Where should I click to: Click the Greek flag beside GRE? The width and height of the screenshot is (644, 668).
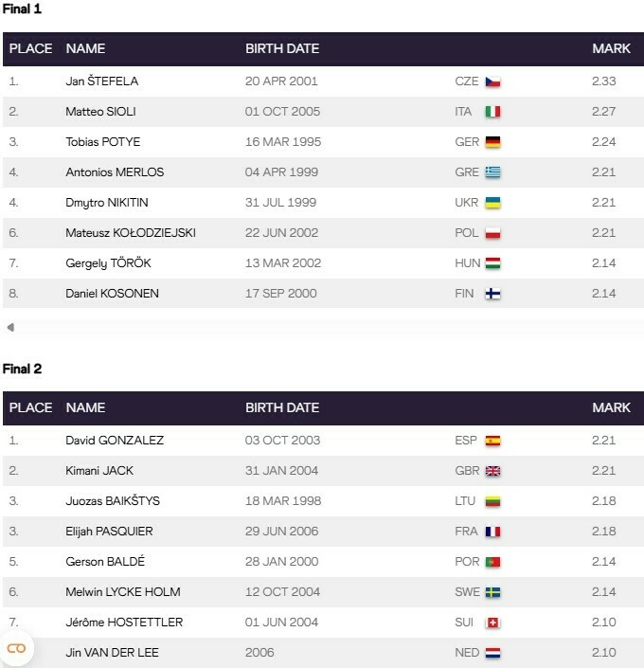click(492, 172)
